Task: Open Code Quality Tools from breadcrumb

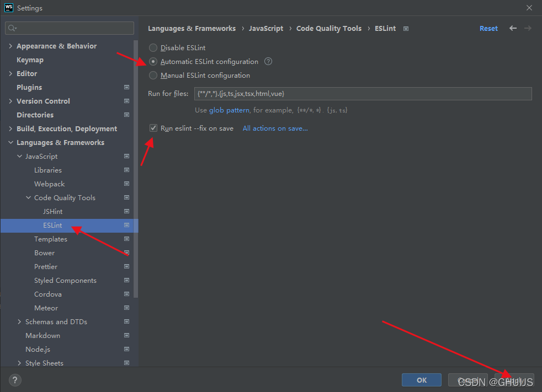Action: [x=329, y=28]
